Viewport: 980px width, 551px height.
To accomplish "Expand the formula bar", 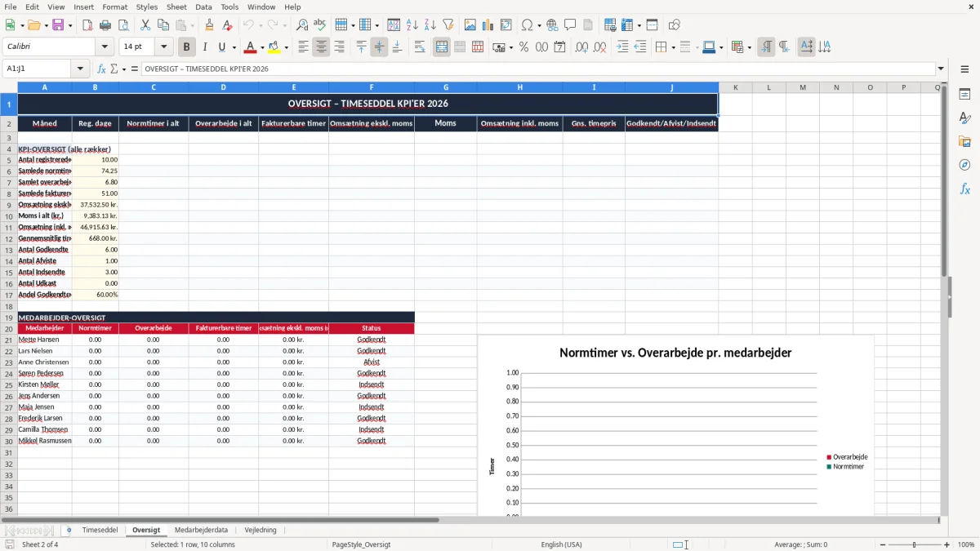I will coord(941,69).
